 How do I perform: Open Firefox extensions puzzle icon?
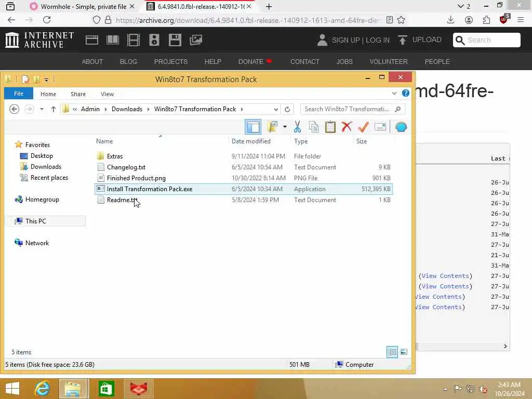486,20
